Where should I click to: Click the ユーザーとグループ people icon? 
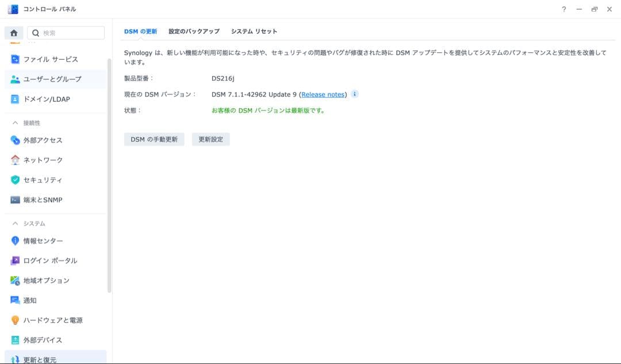(15, 79)
